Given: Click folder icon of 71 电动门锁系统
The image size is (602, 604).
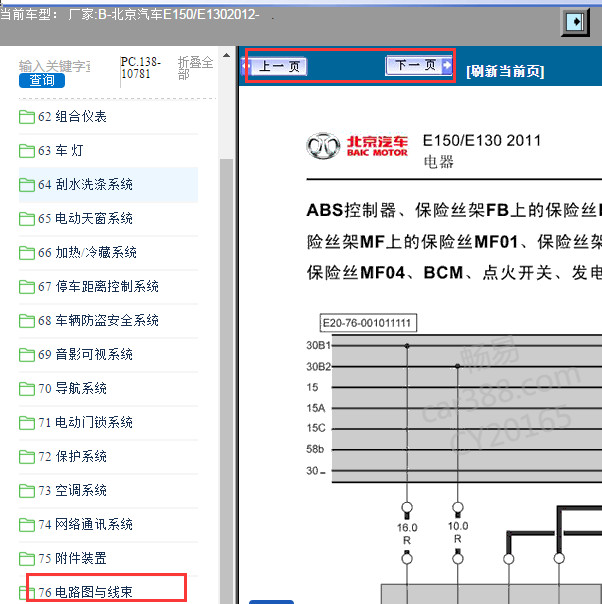Looking at the screenshot, I should [x=27, y=423].
